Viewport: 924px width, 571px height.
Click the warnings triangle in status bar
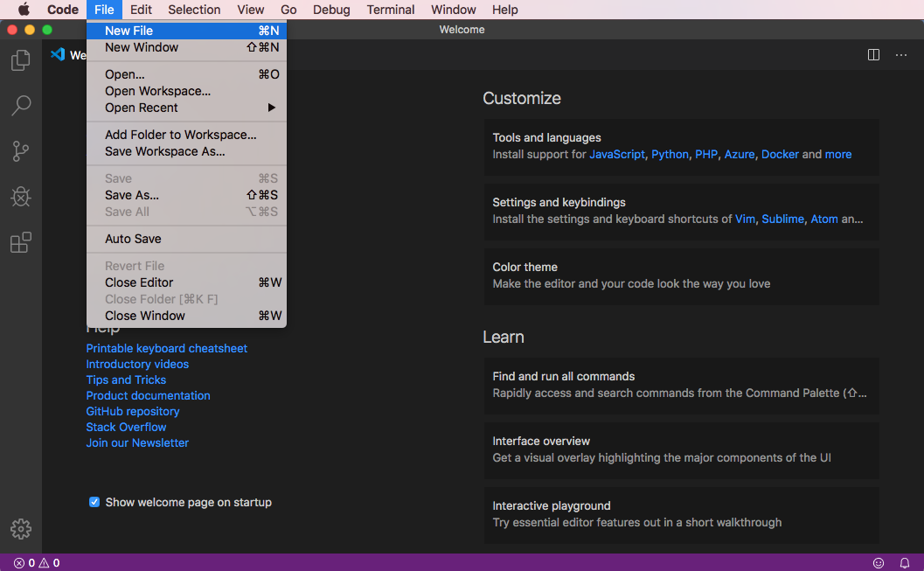point(44,563)
